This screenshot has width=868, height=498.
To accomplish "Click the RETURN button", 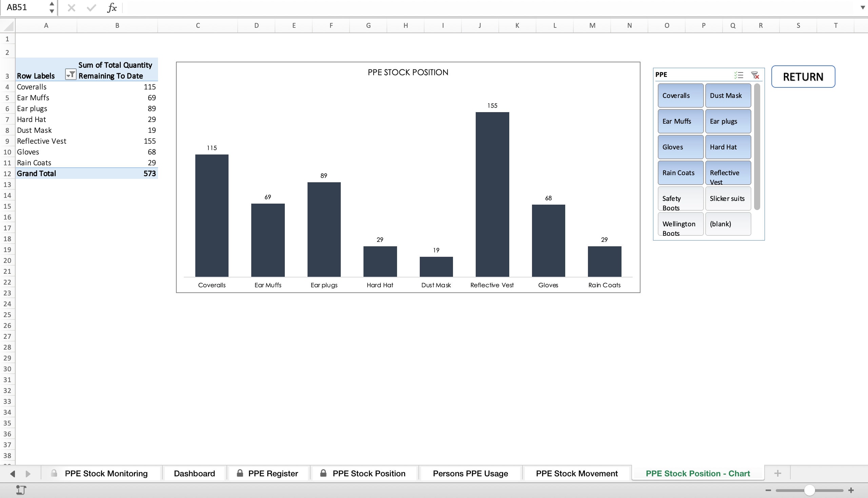I will point(803,76).
